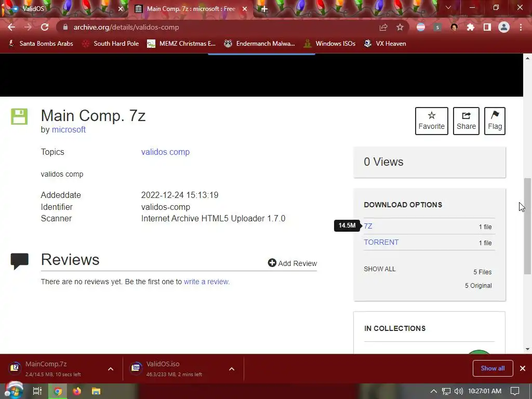Image resolution: width=532 pixels, height=399 pixels.
Task: Open the tab search dropdown arrow
Action: pos(448,7)
